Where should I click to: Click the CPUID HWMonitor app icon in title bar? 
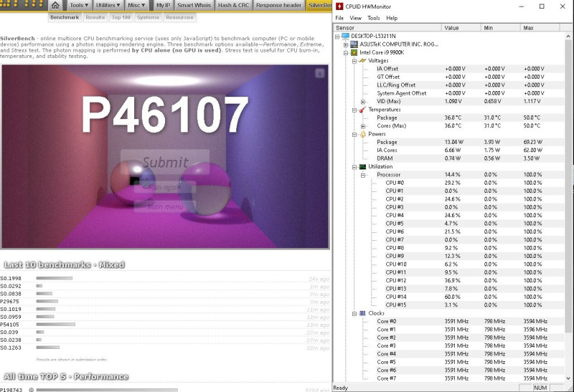(339, 6)
